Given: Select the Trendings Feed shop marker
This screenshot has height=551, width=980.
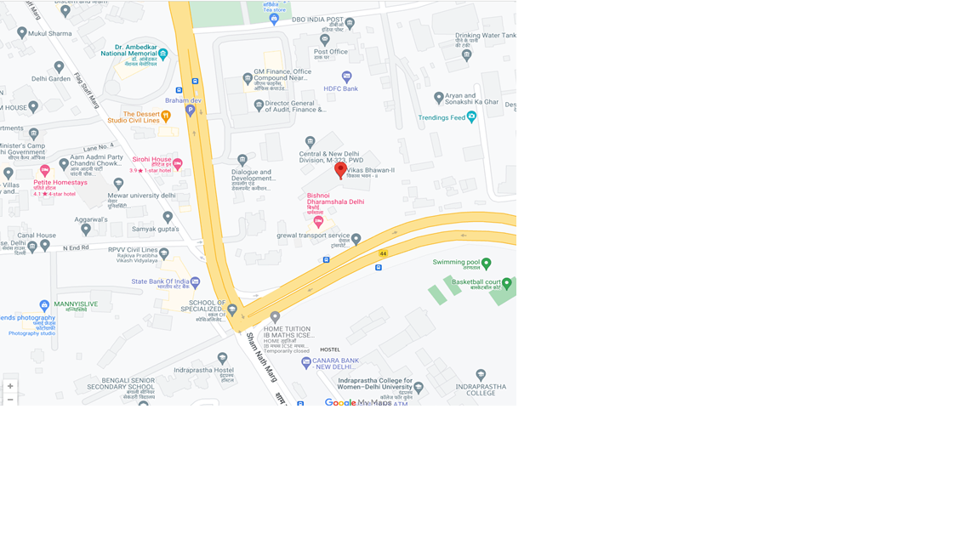Looking at the screenshot, I should click(472, 116).
